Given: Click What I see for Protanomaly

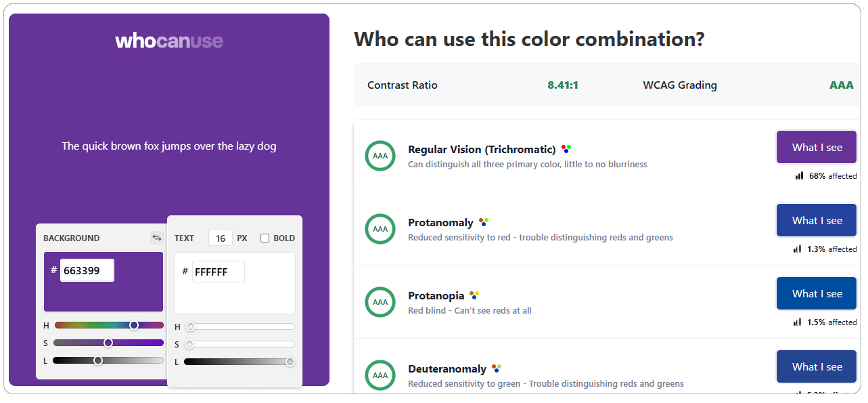Looking at the screenshot, I should coord(817,221).
